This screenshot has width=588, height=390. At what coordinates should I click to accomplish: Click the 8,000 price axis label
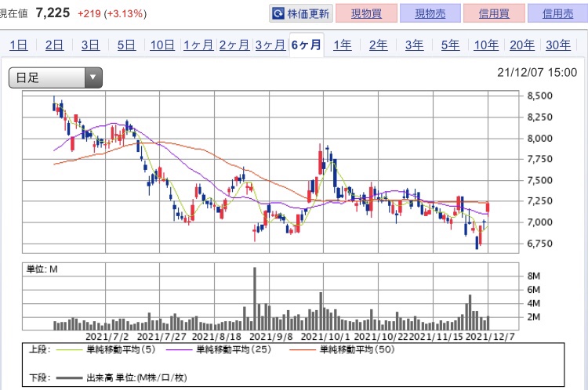[x=539, y=139]
